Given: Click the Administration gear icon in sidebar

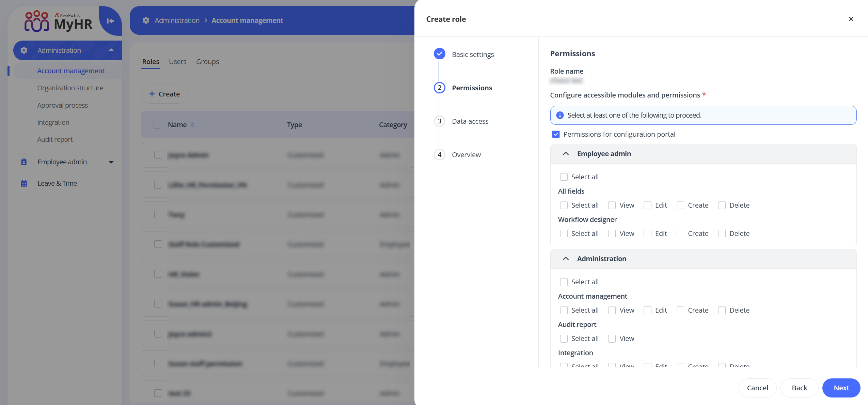Looking at the screenshot, I should click(x=24, y=50).
